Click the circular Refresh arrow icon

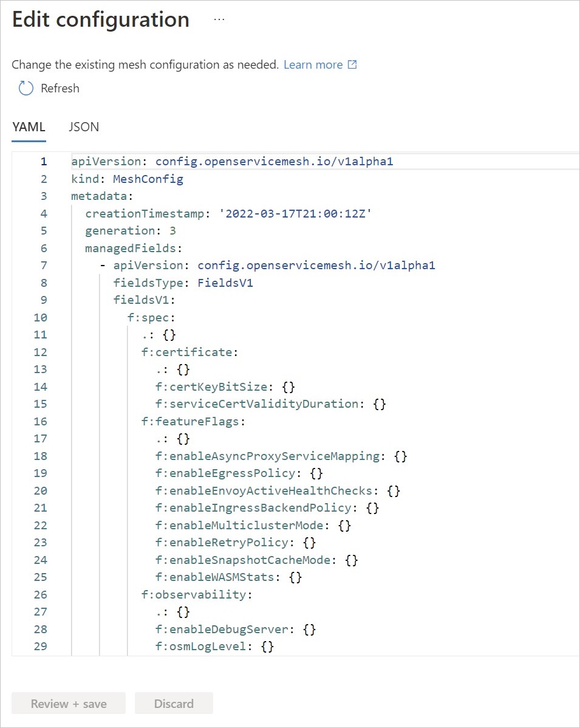26,89
